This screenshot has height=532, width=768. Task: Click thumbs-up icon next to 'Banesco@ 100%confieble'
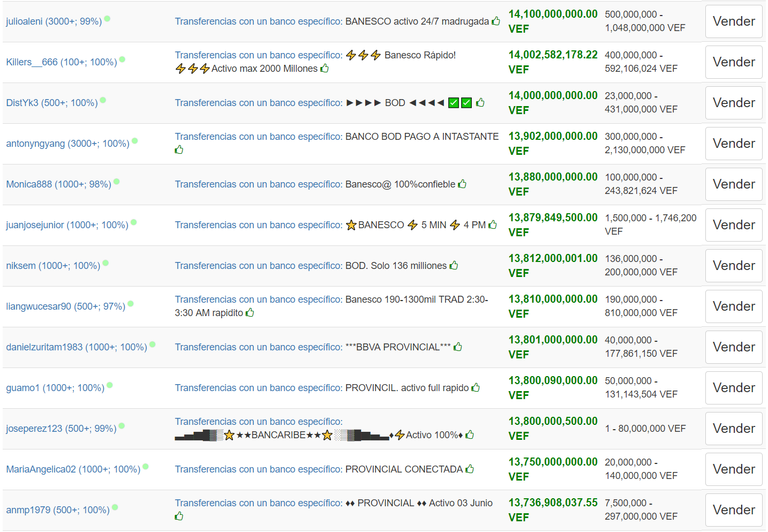pos(462,184)
